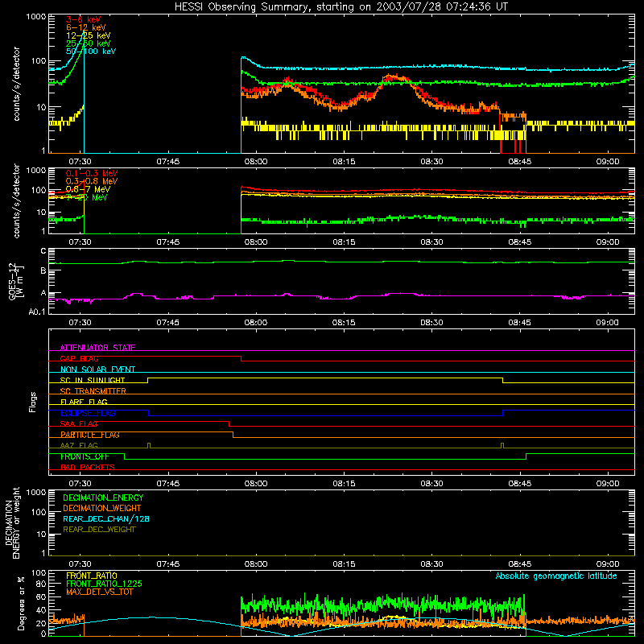Click 09:00 tick under the decimation panel
The height and width of the screenshot is (644, 644).
(x=608, y=564)
